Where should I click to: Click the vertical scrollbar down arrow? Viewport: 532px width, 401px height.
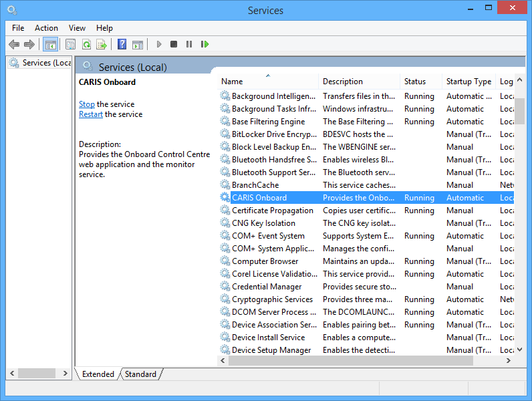click(519, 349)
